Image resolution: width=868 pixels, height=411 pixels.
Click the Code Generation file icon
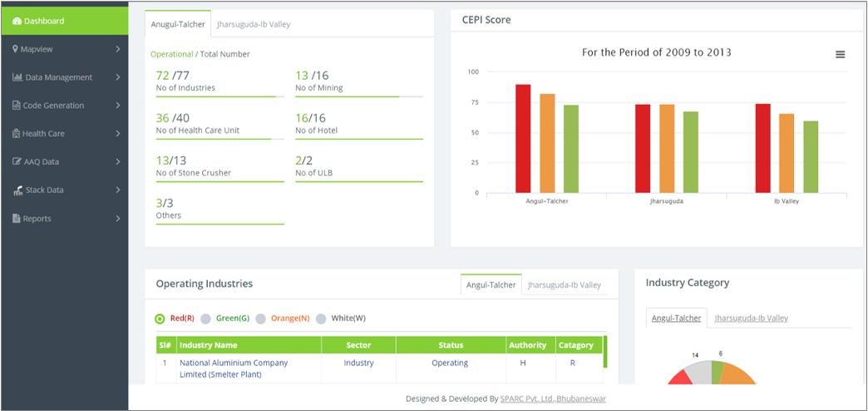(17, 105)
